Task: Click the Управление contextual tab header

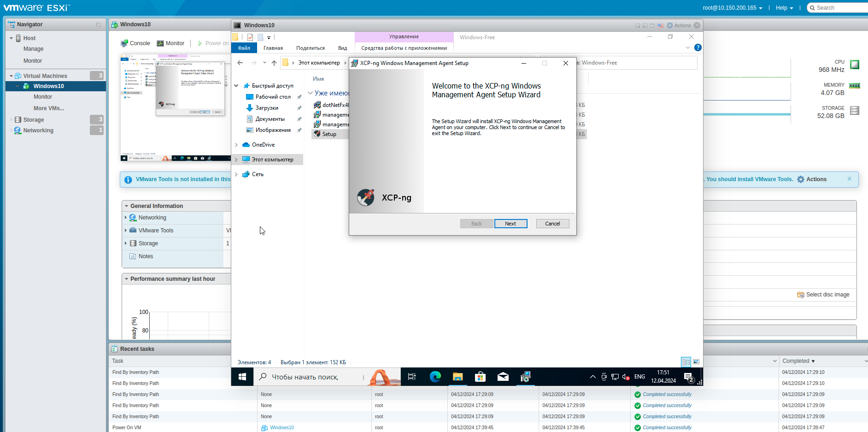Action: coord(404,37)
